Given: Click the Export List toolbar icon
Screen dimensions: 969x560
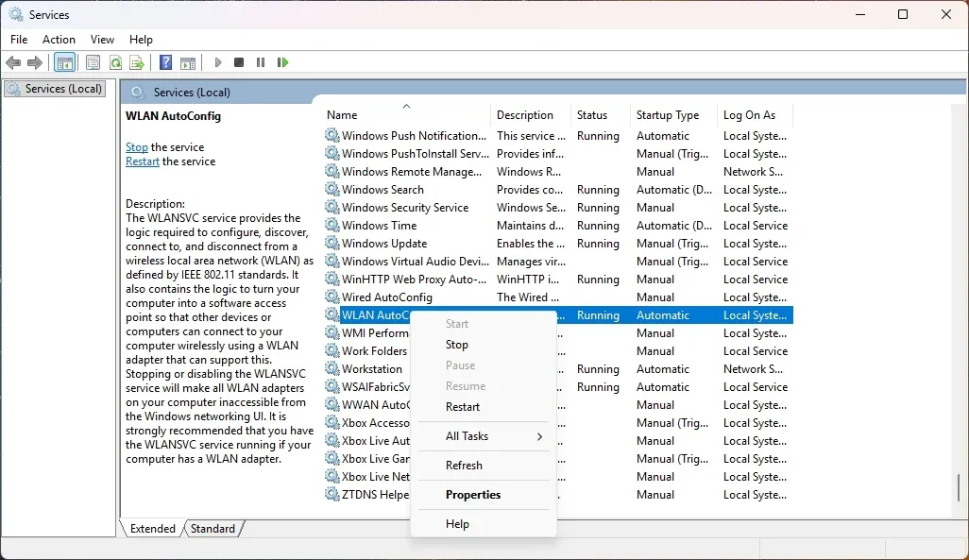Looking at the screenshot, I should (x=137, y=62).
